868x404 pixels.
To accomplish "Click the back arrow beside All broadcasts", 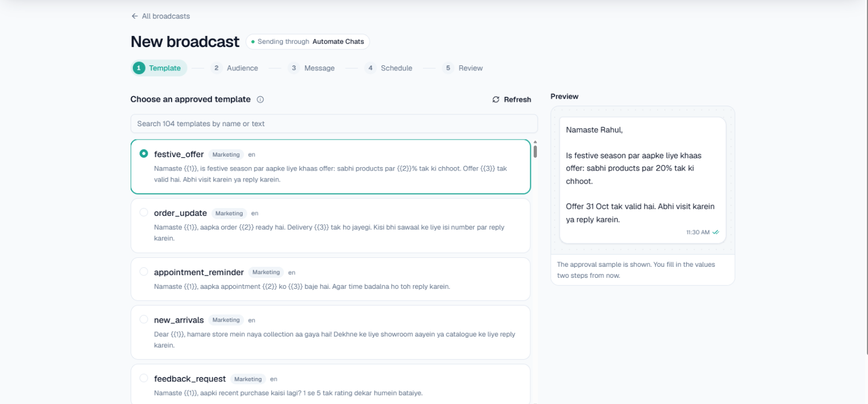I will click(x=135, y=16).
